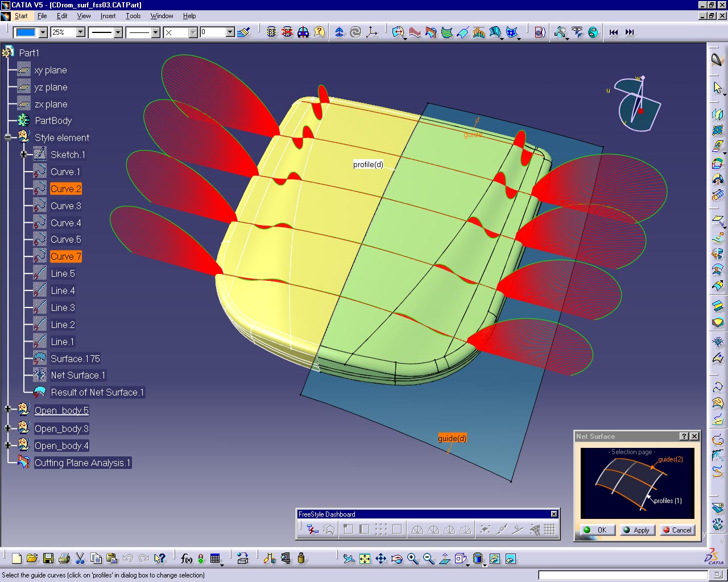This screenshot has width=728, height=582.
Task: Click the painter brush icon in graphic properties toolbar
Action: point(244,32)
